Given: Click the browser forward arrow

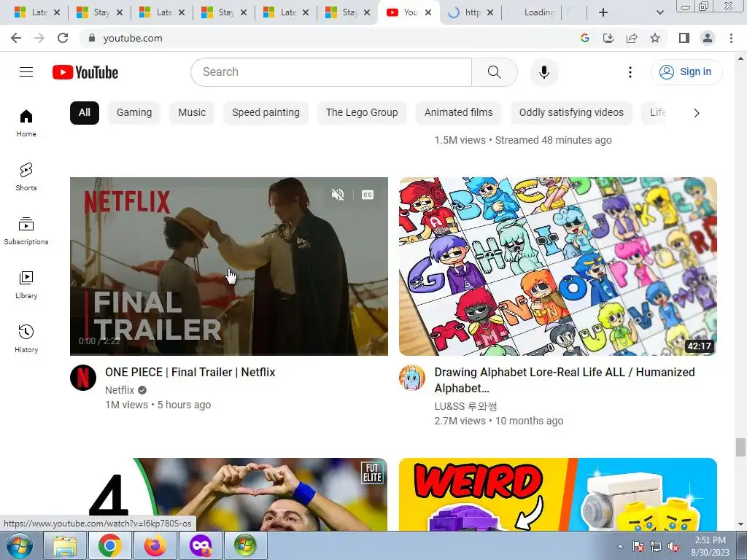Looking at the screenshot, I should pos(39,38).
